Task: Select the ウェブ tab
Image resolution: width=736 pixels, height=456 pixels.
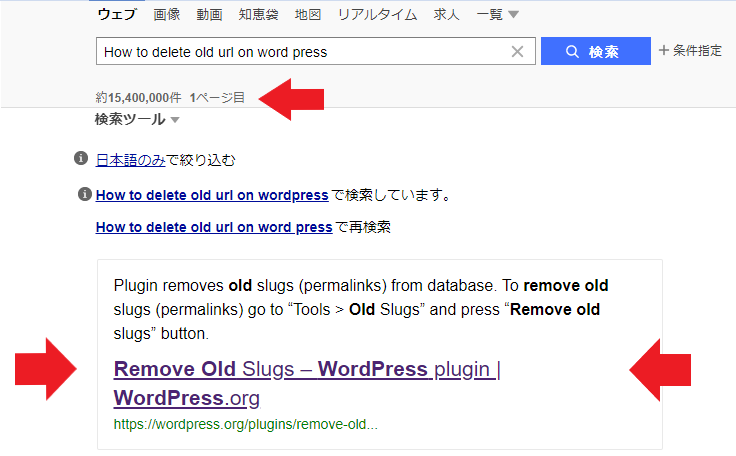Action: [117, 14]
